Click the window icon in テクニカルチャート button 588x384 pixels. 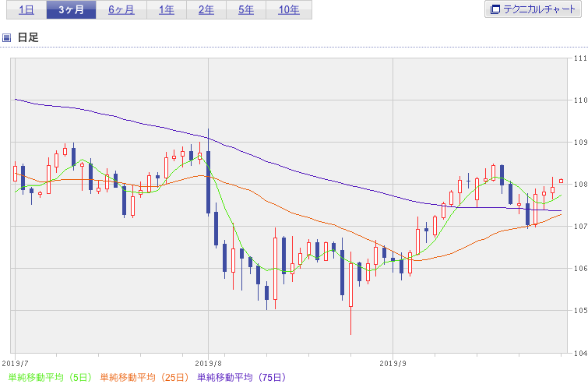(x=495, y=9)
